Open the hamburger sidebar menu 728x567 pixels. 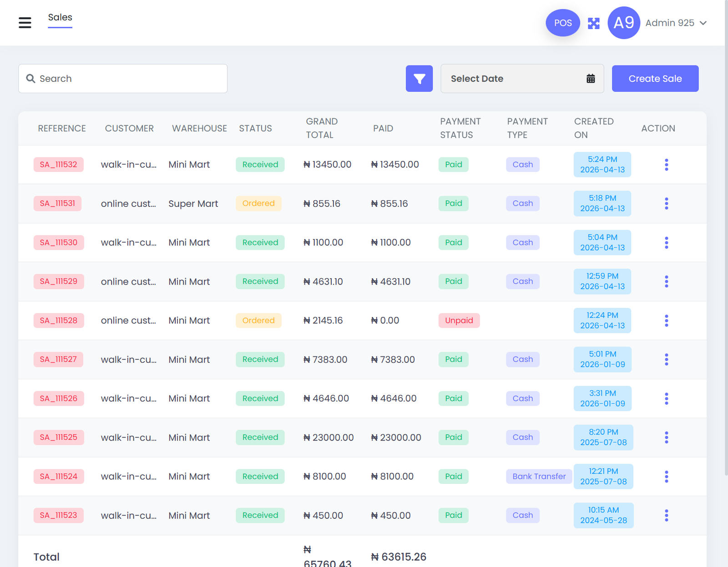[25, 23]
